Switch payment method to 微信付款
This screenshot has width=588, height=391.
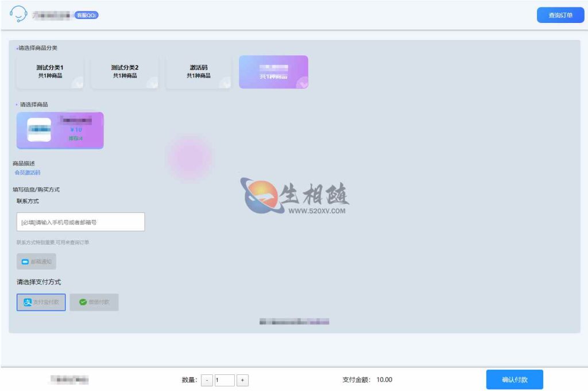click(94, 302)
